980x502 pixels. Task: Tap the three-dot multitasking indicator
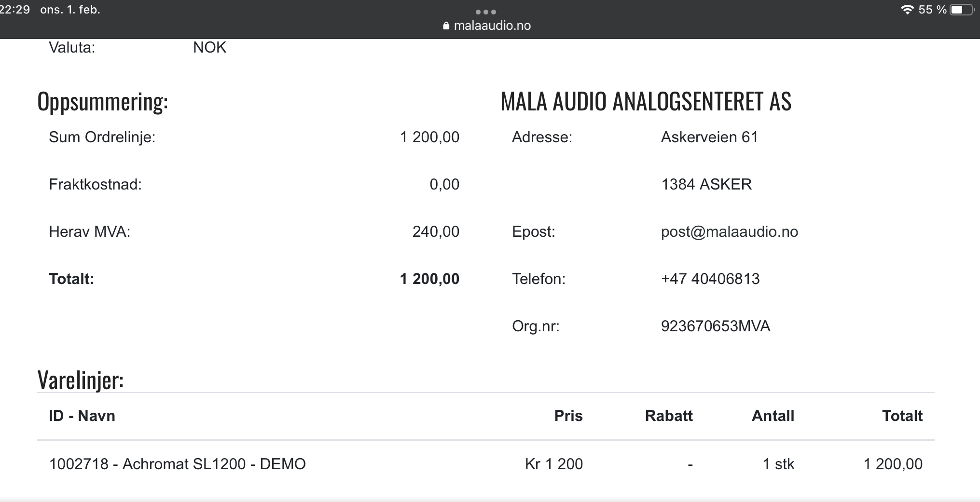click(485, 12)
